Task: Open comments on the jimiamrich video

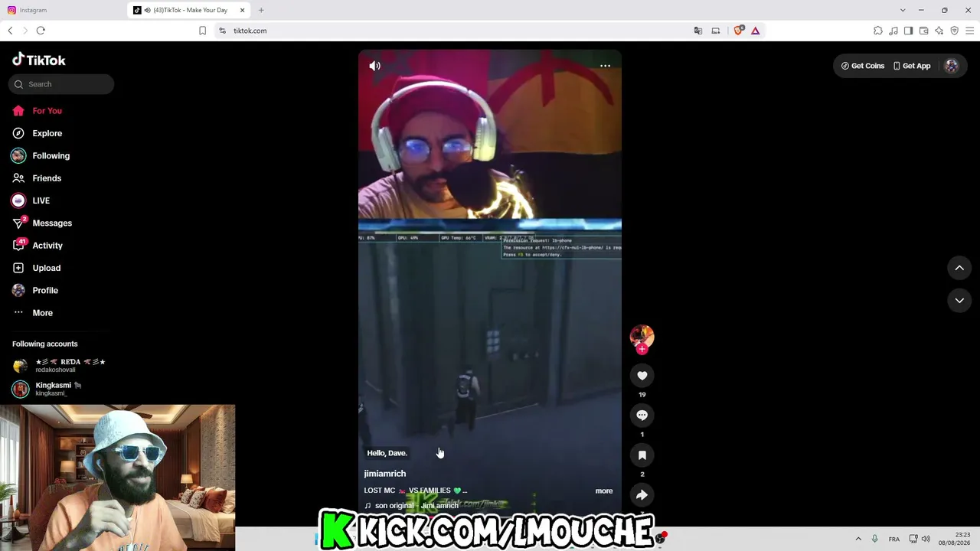Action: click(642, 416)
